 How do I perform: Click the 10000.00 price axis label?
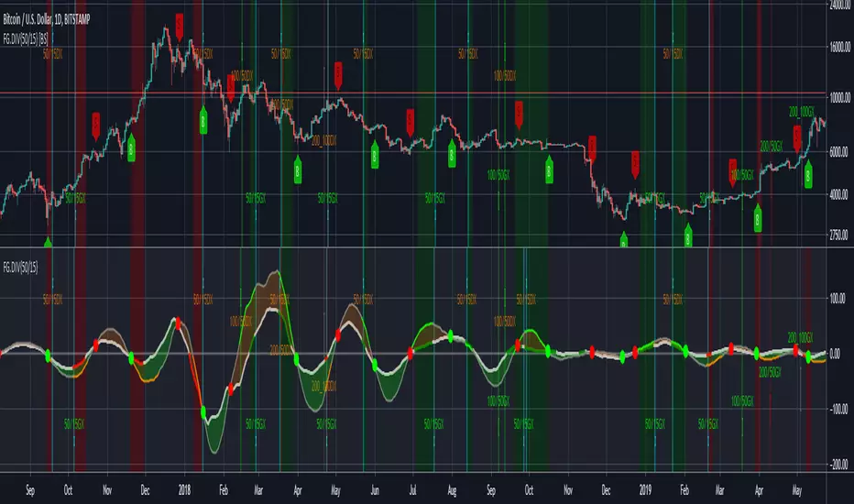pyautogui.click(x=839, y=98)
